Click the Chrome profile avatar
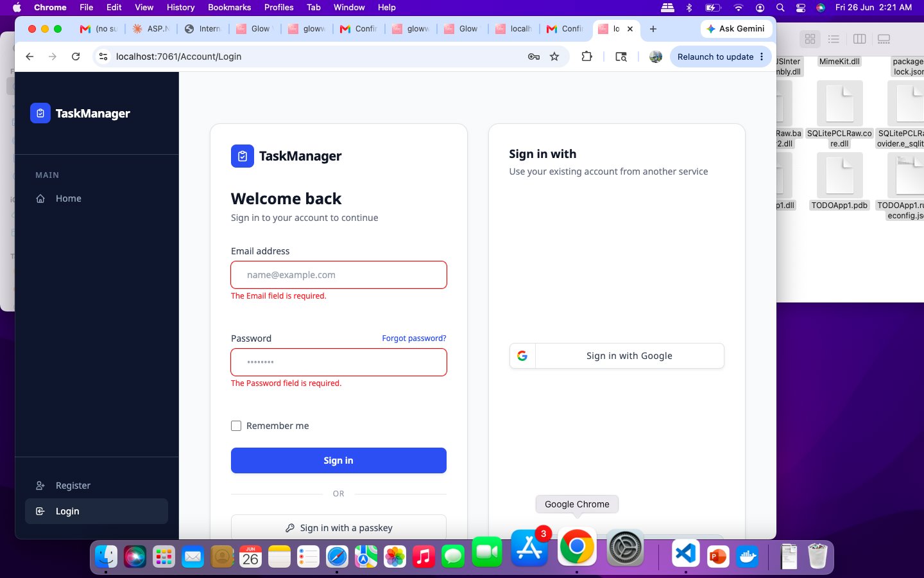The width and height of the screenshot is (924, 578). pos(655,57)
